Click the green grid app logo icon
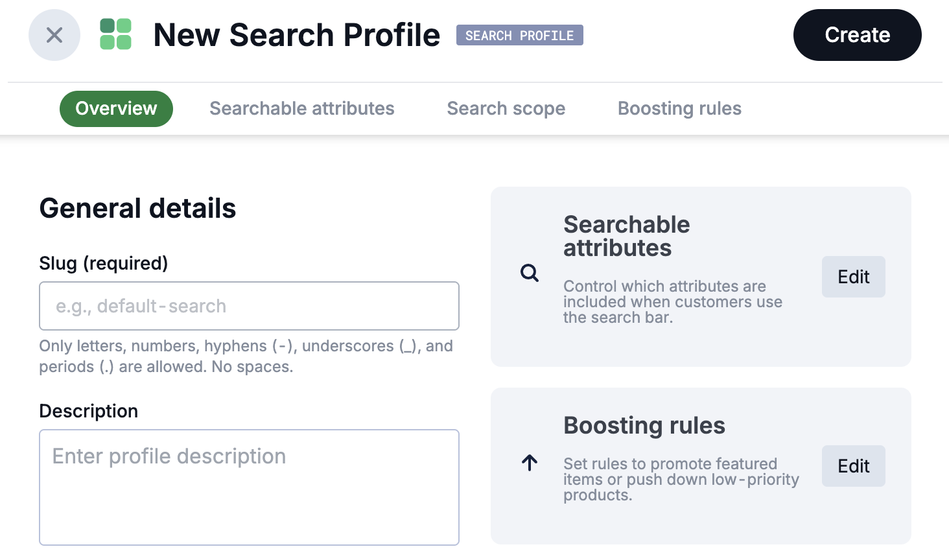949x560 pixels. [115, 35]
